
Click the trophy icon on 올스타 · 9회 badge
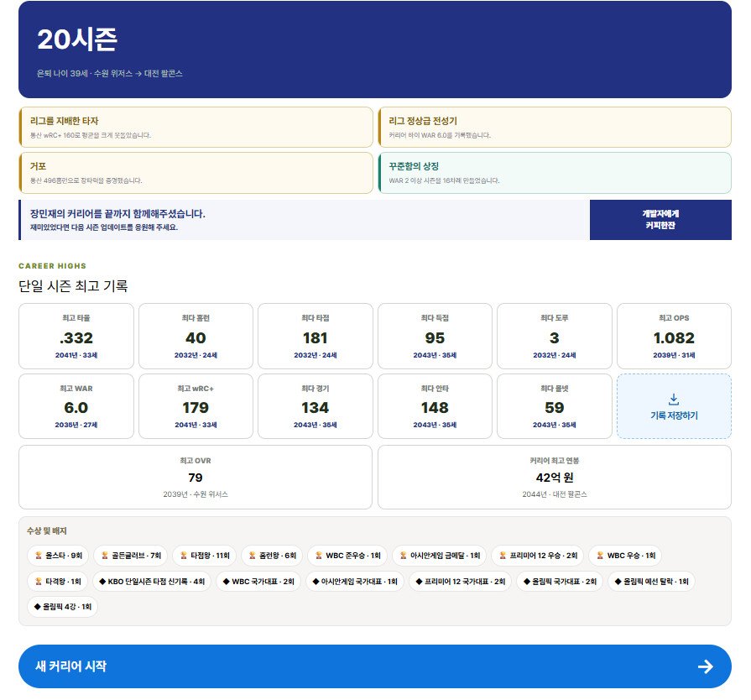[39, 556]
